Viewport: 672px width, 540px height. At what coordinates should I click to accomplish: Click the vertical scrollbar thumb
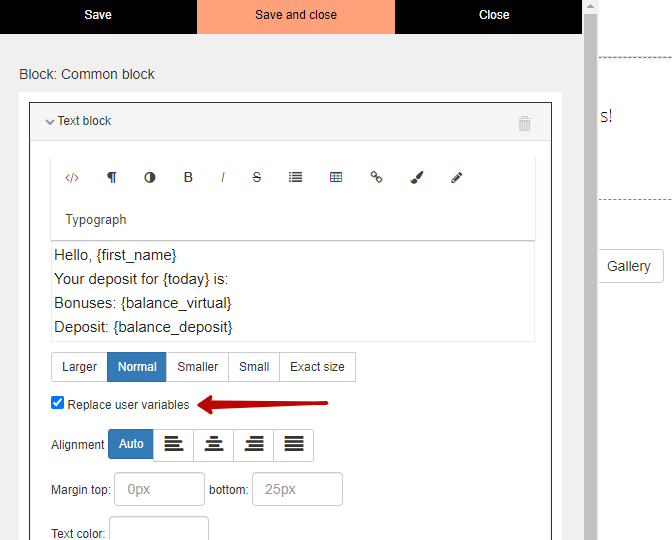590,276
